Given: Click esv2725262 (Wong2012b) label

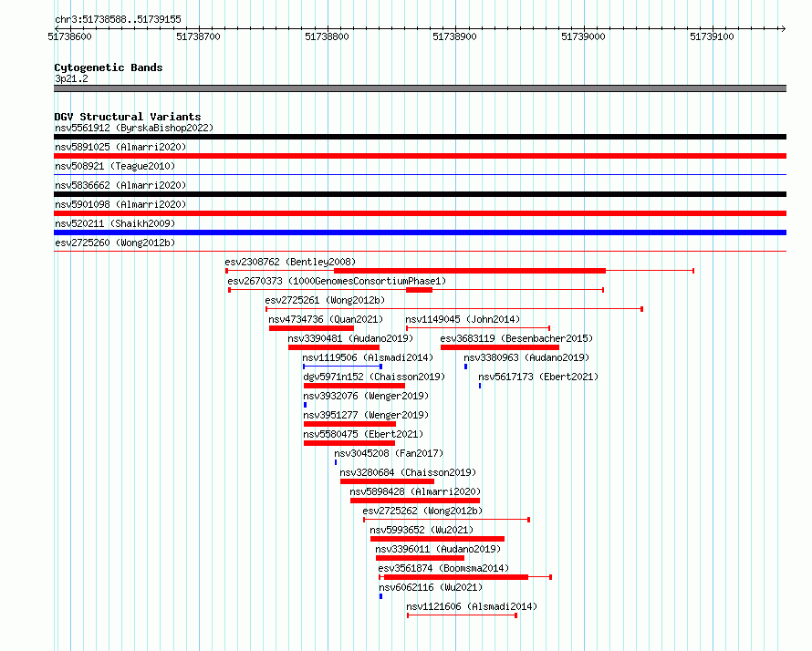Looking at the screenshot, I should (x=422, y=511).
